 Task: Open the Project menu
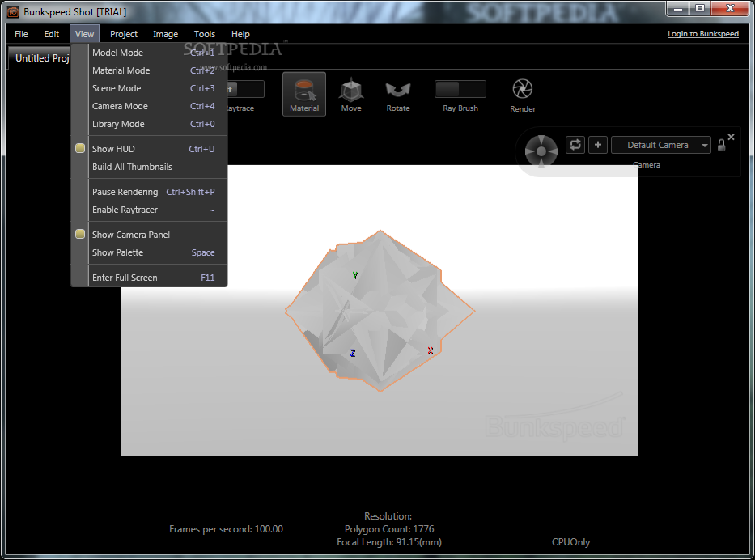point(124,34)
